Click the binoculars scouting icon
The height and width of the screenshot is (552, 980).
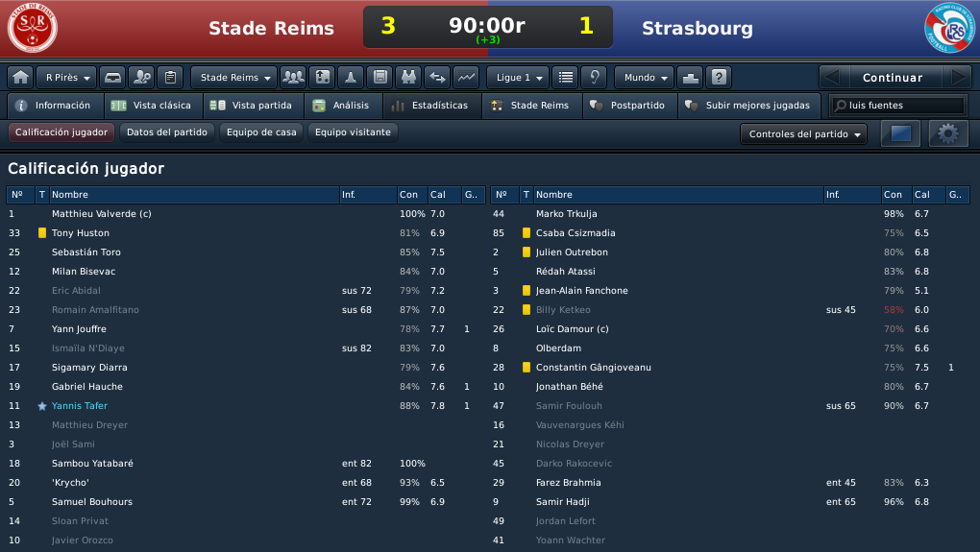[408, 78]
